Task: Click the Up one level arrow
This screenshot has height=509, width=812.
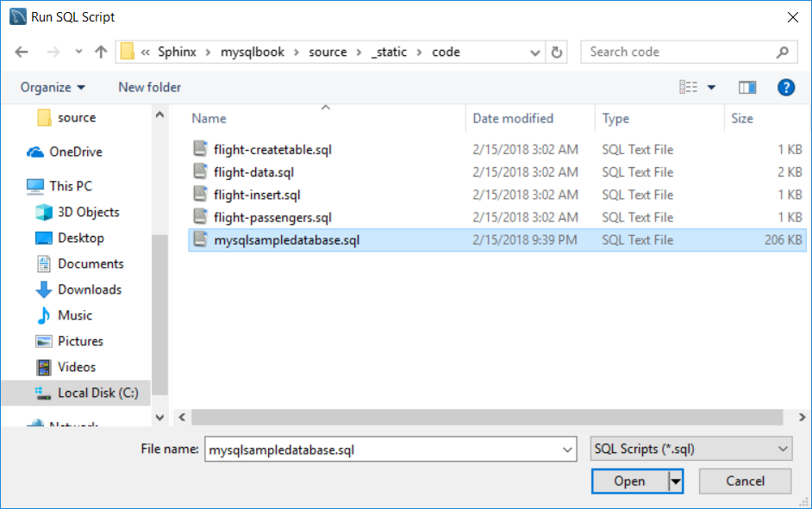Action: tap(101, 52)
